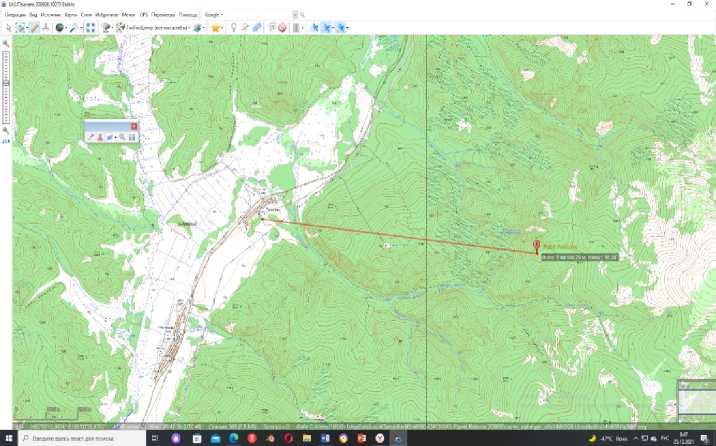Click the blue path icon in floating toolbar
This screenshot has height=446, width=716.
tap(110, 137)
